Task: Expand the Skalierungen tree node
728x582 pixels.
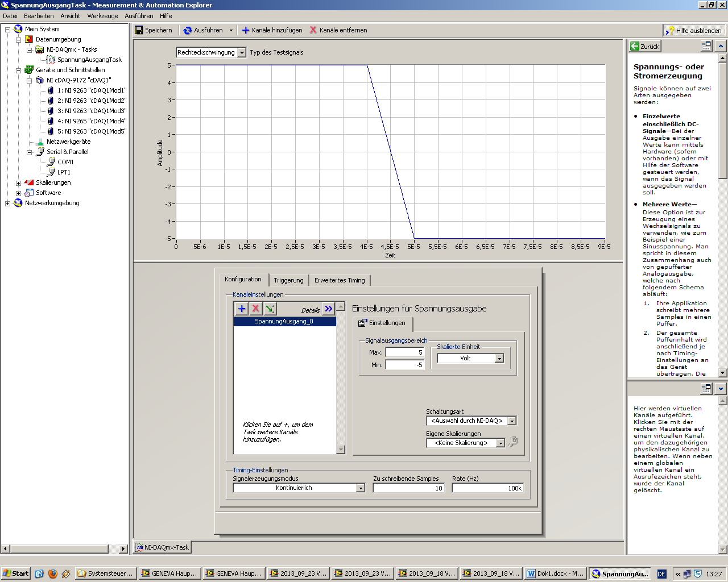Action: pos(18,183)
